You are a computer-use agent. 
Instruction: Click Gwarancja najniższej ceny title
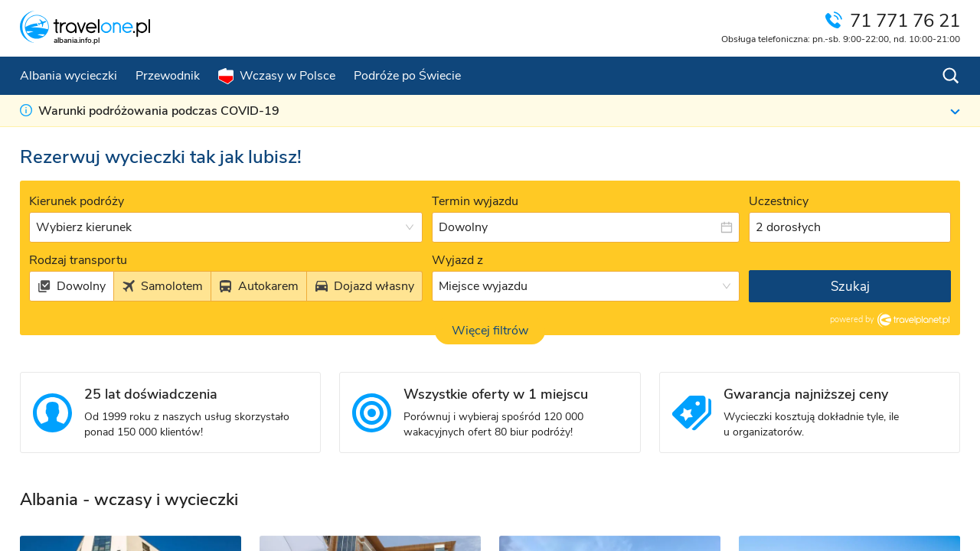click(x=805, y=394)
